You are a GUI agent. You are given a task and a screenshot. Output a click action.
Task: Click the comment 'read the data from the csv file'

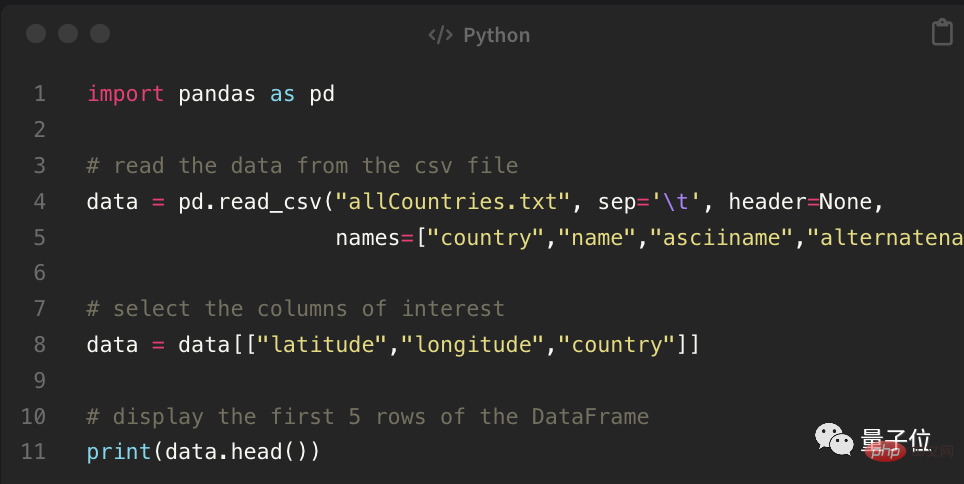[302, 165]
